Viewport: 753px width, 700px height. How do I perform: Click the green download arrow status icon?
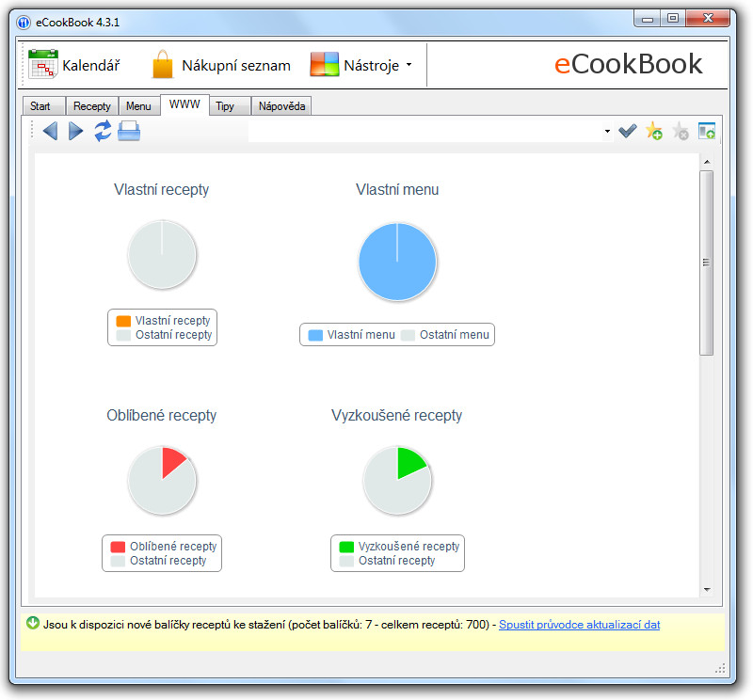pos(33,623)
